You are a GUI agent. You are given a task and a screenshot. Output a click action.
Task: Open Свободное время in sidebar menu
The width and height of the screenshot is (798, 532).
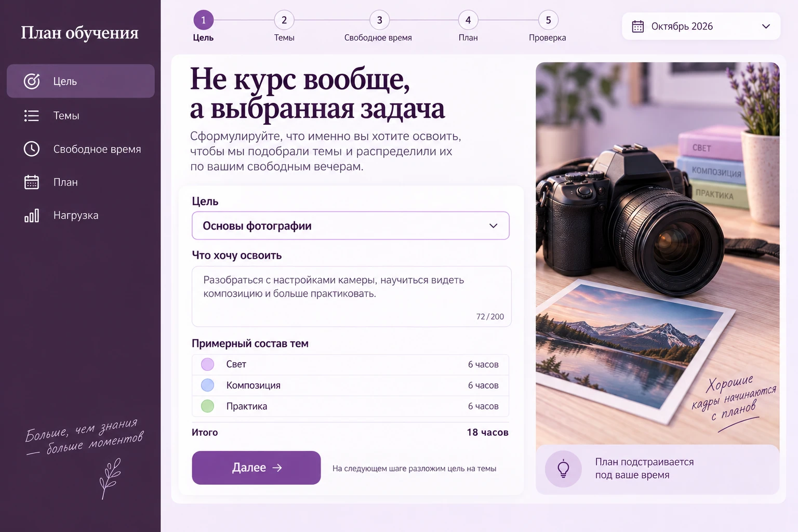81,149
